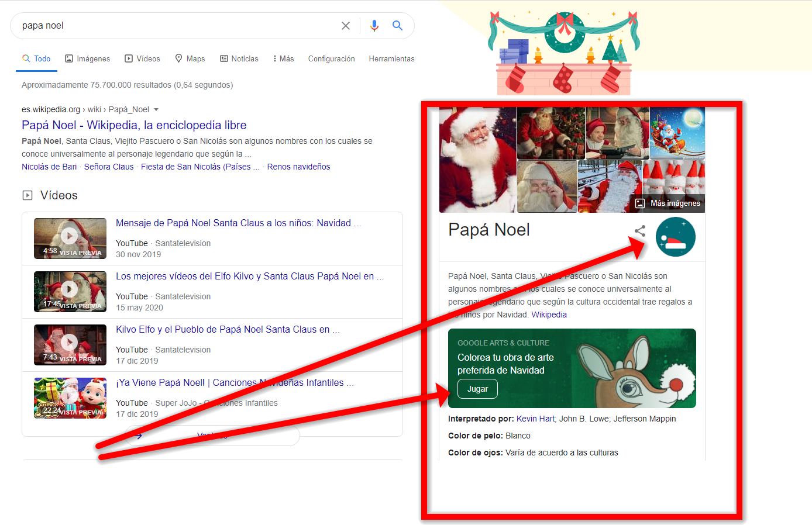Click the blue search magnifier icon
This screenshot has width=812, height=525.
tap(398, 26)
